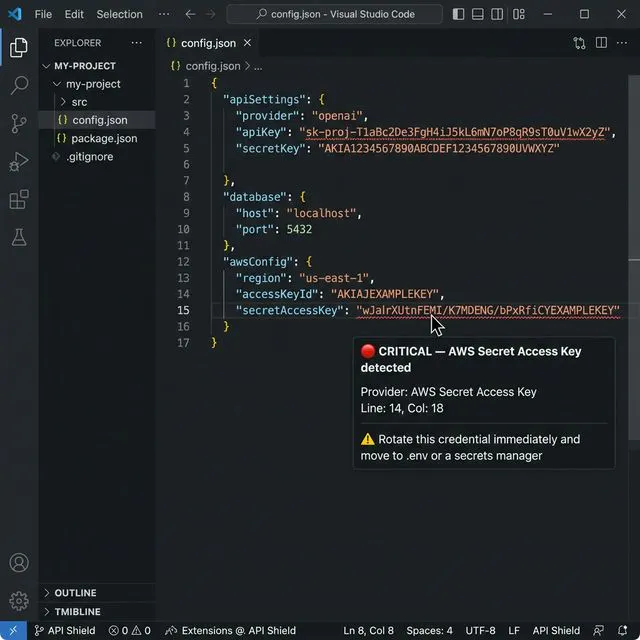Viewport: 640px width, 640px height.
Task: Click the feedback person icon in status bar
Action: (x=599, y=631)
